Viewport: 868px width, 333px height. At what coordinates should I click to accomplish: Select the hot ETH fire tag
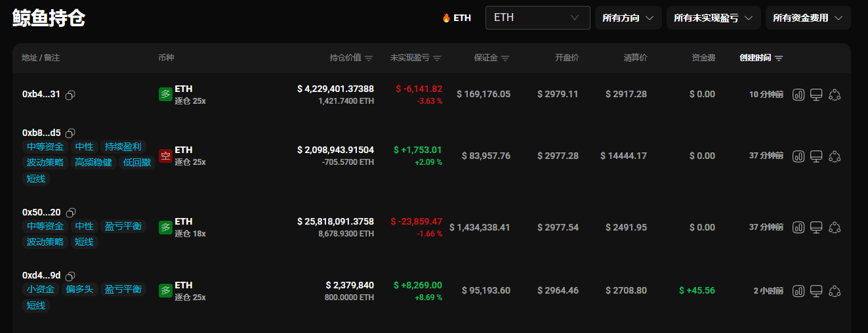point(457,18)
